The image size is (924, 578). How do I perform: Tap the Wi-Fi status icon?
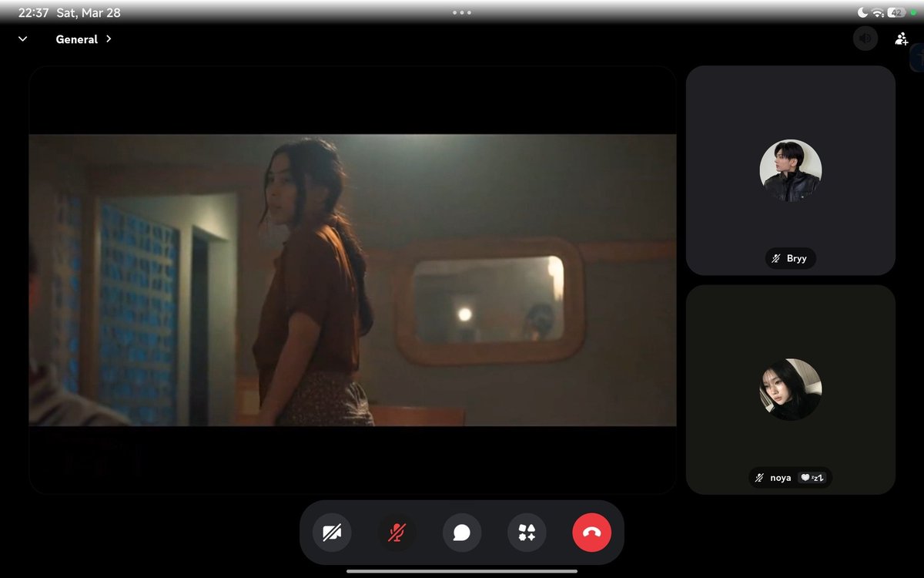[877, 13]
